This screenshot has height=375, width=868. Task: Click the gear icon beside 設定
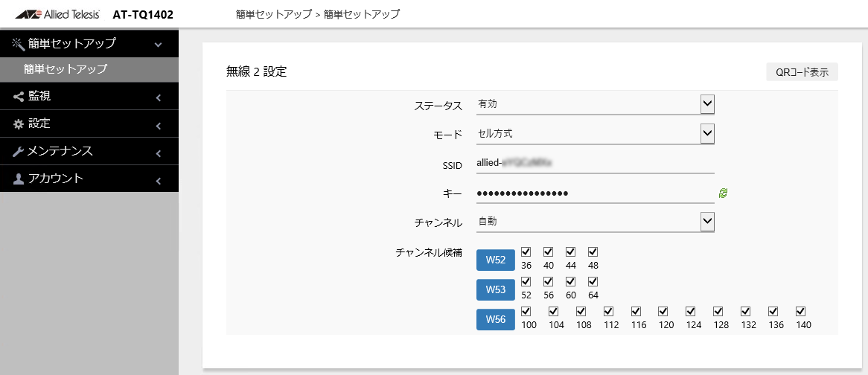19,124
